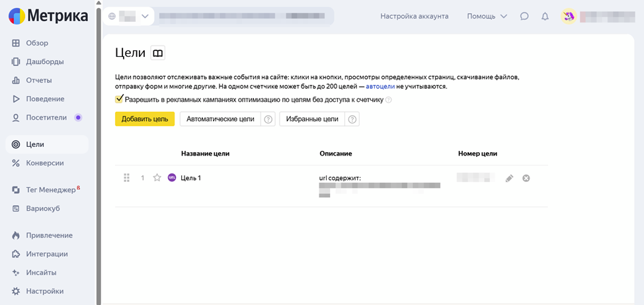Expand the Помощь dropdown menu

[487, 17]
